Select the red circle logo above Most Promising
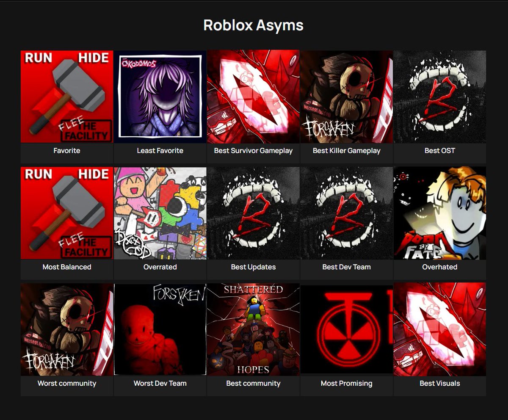The width and height of the screenshot is (508, 420). [346, 329]
